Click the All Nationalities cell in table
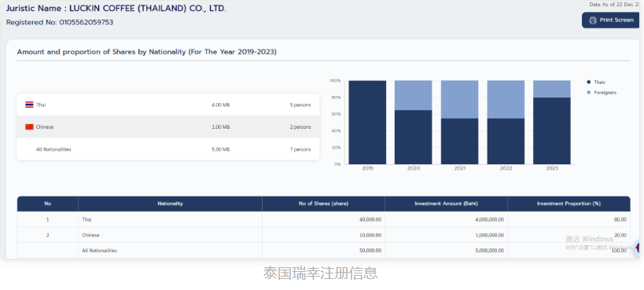Image resolution: width=644 pixels, height=290 pixels. click(170, 251)
